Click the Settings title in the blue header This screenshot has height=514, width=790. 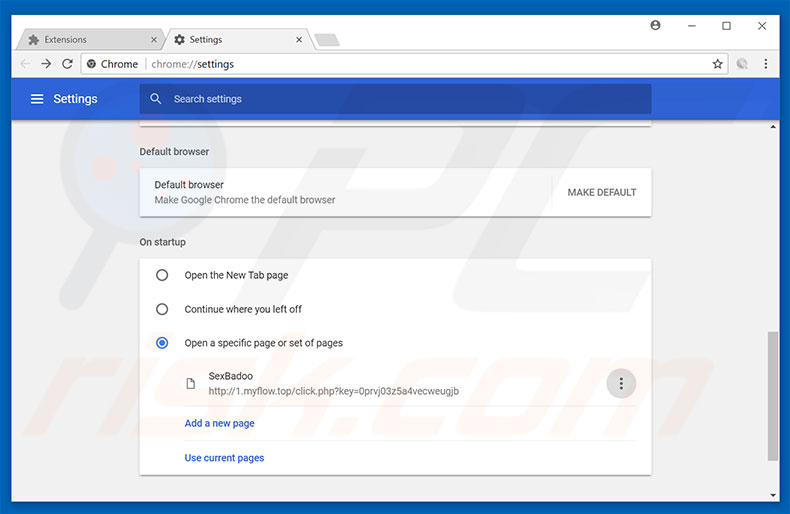point(75,99)
